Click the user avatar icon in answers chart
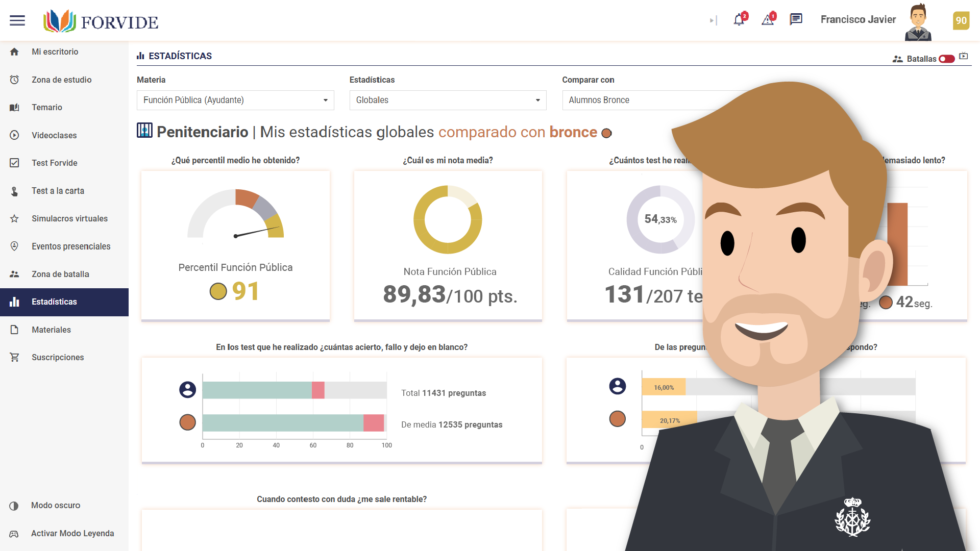This screenshot has height=551, width=980. click(x=187, y=390)
